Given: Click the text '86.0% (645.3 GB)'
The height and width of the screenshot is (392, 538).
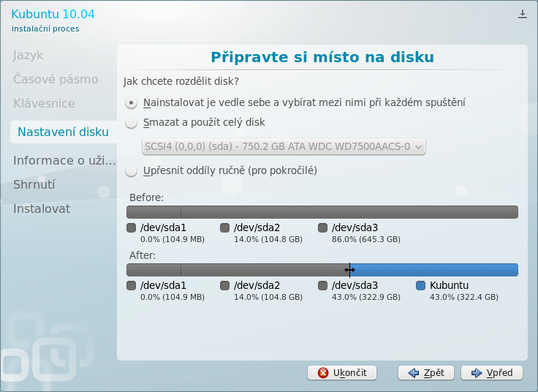Looking at the screenshot, I should point(366,240).
